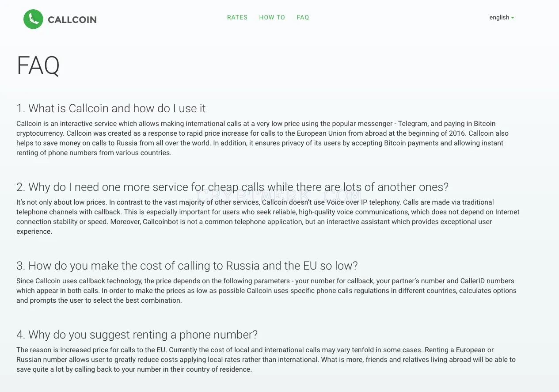This screenshot has width=559, height=392.
Task: Click the paragraph starting "Since Callcoin uses callback technology"
Action: [x=266, y=290]
